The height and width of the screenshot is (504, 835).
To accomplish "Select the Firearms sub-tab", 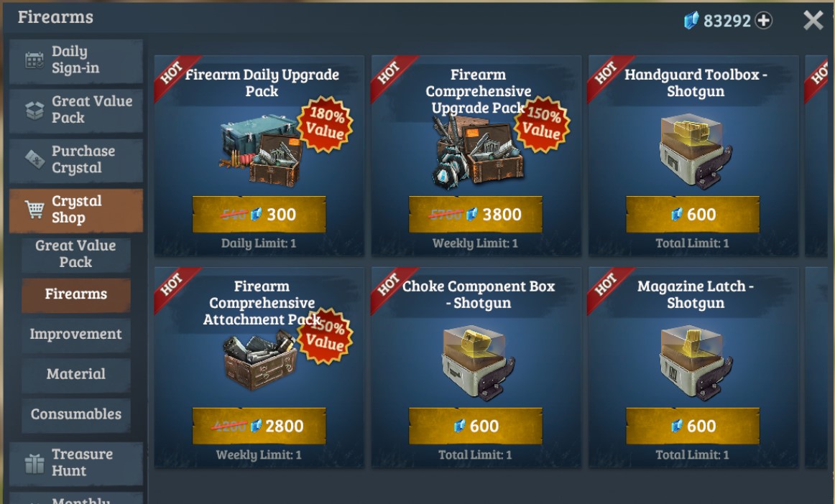I will click(75, 294).
